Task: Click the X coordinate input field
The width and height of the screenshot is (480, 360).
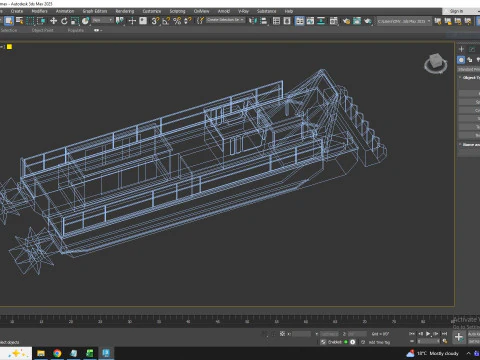Action: [301, 334]
